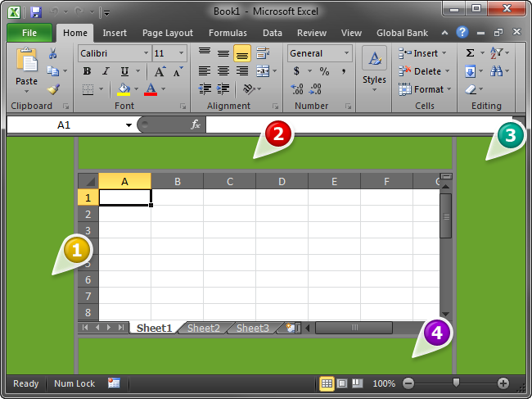Expand the Name Box A1 dropdown

click(128, 125)
